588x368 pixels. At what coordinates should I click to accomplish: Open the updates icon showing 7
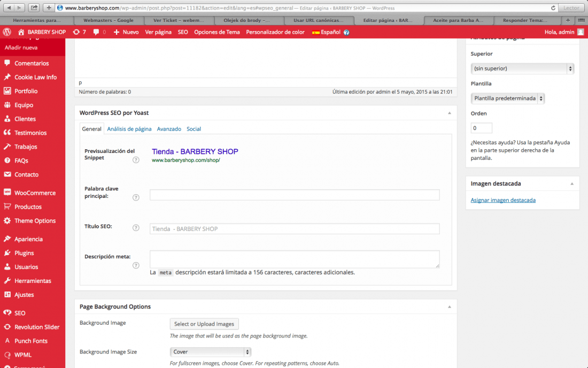(76, 32)
